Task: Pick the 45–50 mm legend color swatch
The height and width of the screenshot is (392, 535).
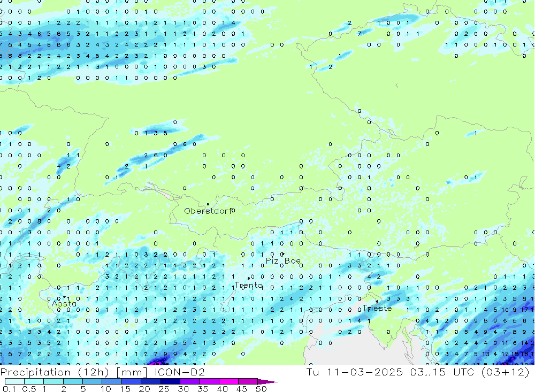Action: tap(248, 381)
